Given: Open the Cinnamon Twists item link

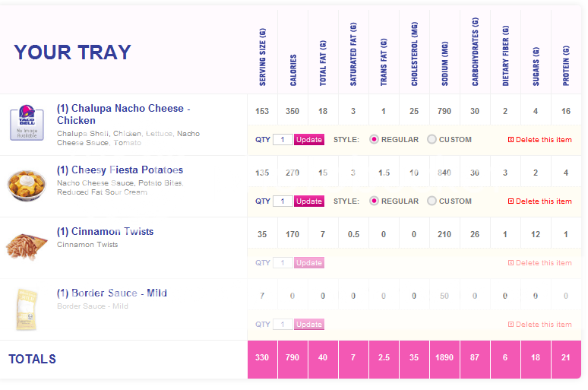Looking at the screenshot, I should click(106, 232).
